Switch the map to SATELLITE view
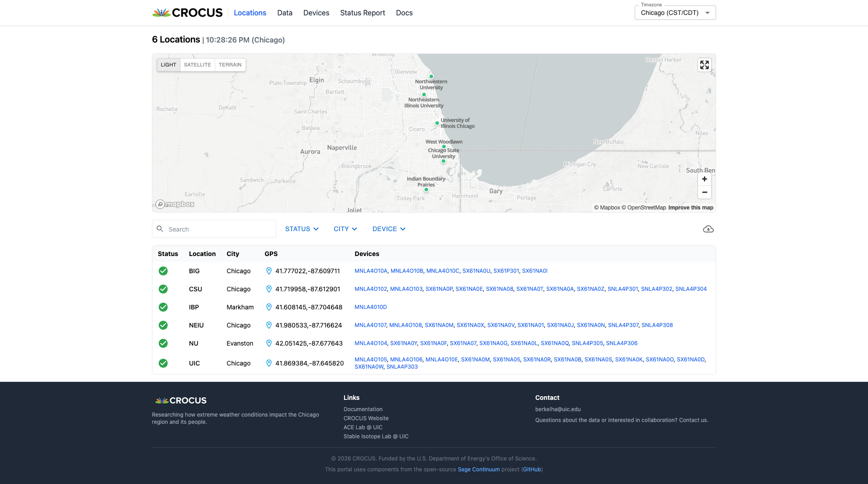The width and height of the screenshot is (868, 484). 197,65
